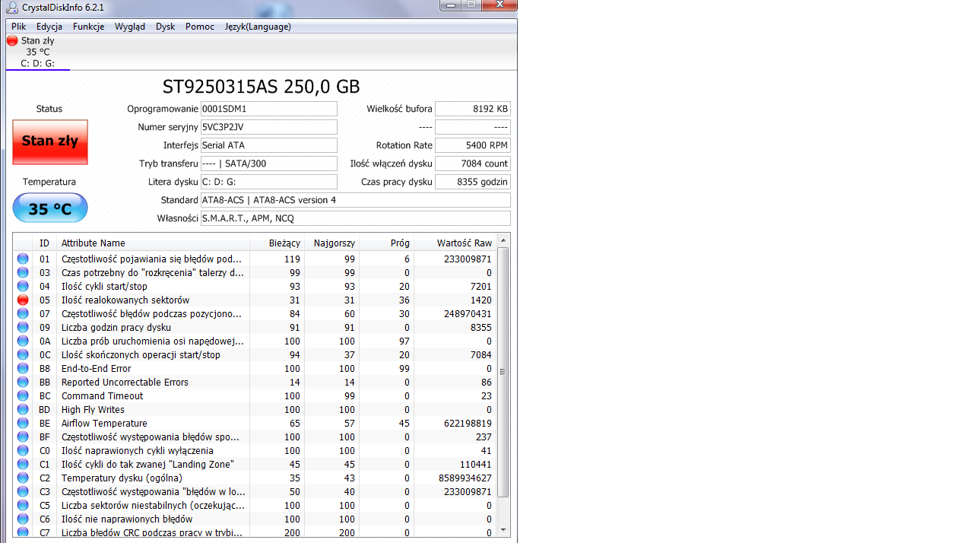This screenshot has width=980, height=543.
Task: Click the blue status dot for attribute 07
Action: 23,314
